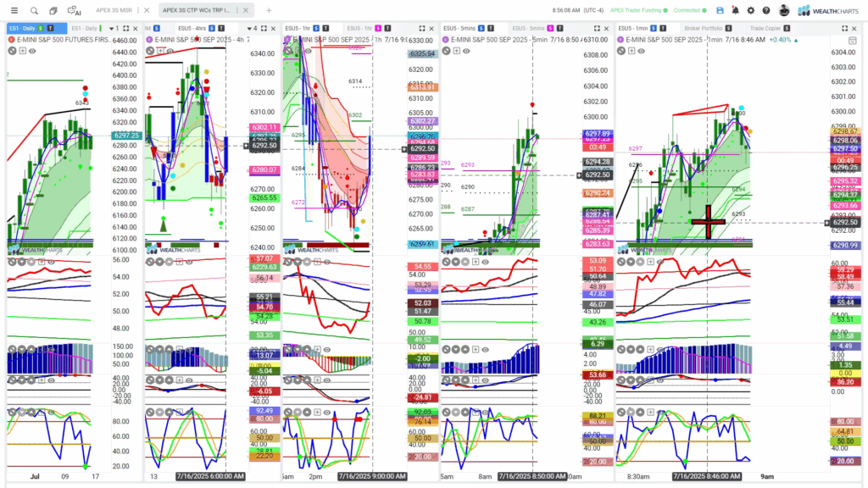Click the WealthCharts logo at top right

tap(828, 10)
